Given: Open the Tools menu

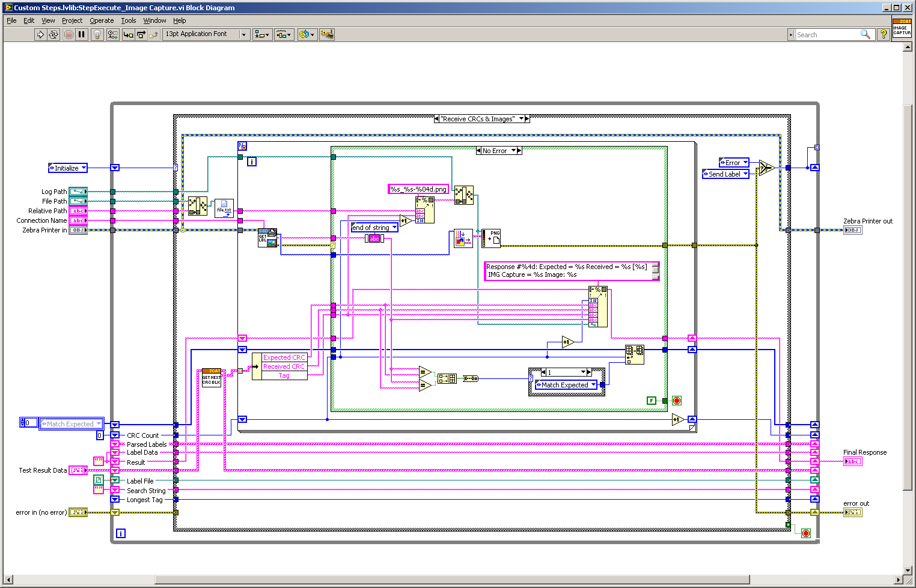Looking at the screenshot, I should 129,20.
